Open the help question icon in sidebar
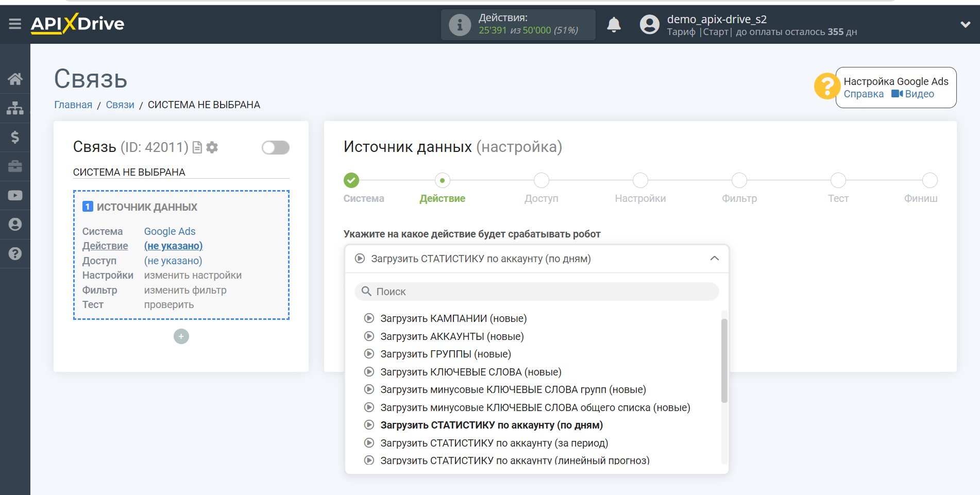Screen dimensions: 980x495 tap(15, 253)
